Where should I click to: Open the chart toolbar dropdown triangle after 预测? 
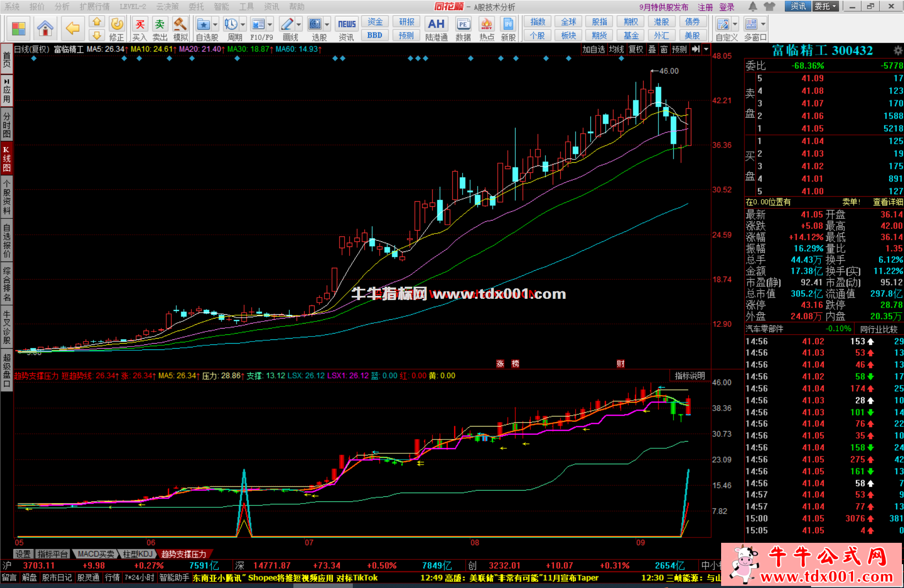coord(706,49)
